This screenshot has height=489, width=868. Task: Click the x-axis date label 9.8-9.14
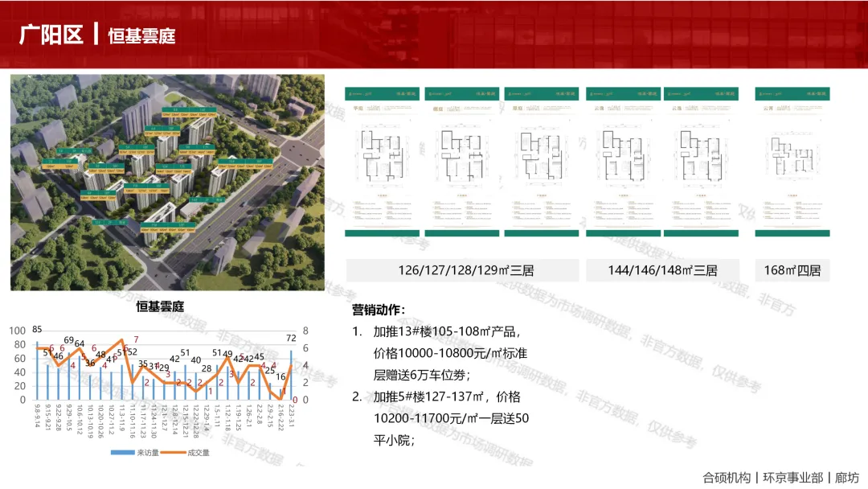pos(37,416)
